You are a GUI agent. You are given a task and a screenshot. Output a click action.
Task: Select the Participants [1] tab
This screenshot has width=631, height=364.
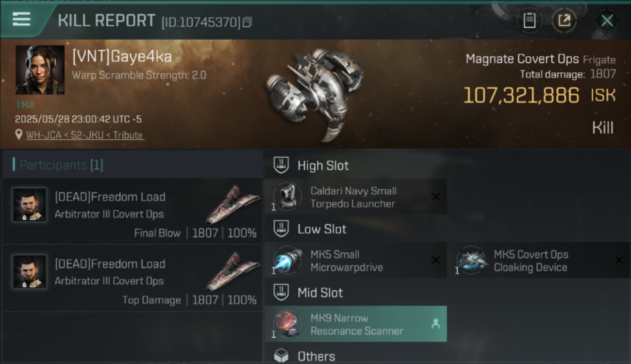tap(61, 165)
